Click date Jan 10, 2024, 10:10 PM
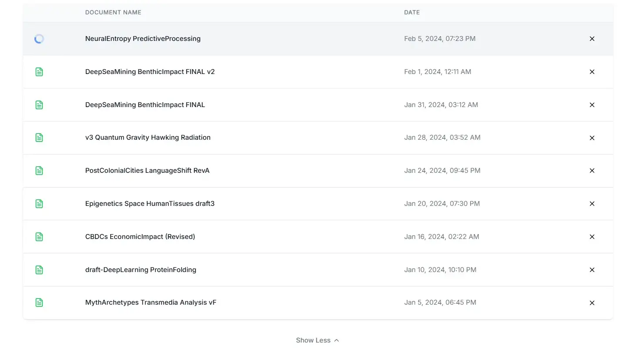The width and height of the screenshot is (644, 353). click(x=440, y=270)
